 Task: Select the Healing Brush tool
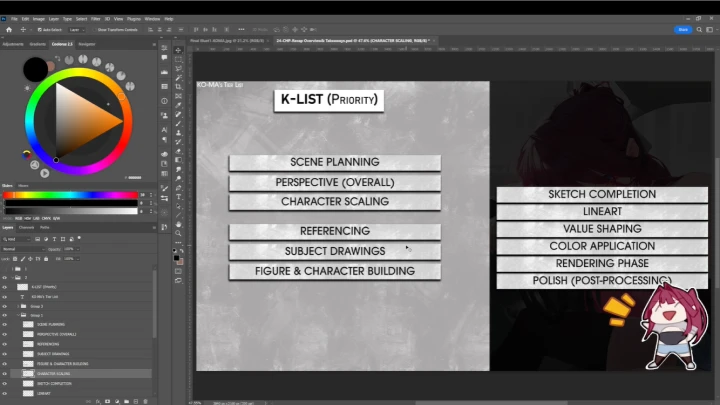(179, 114)
